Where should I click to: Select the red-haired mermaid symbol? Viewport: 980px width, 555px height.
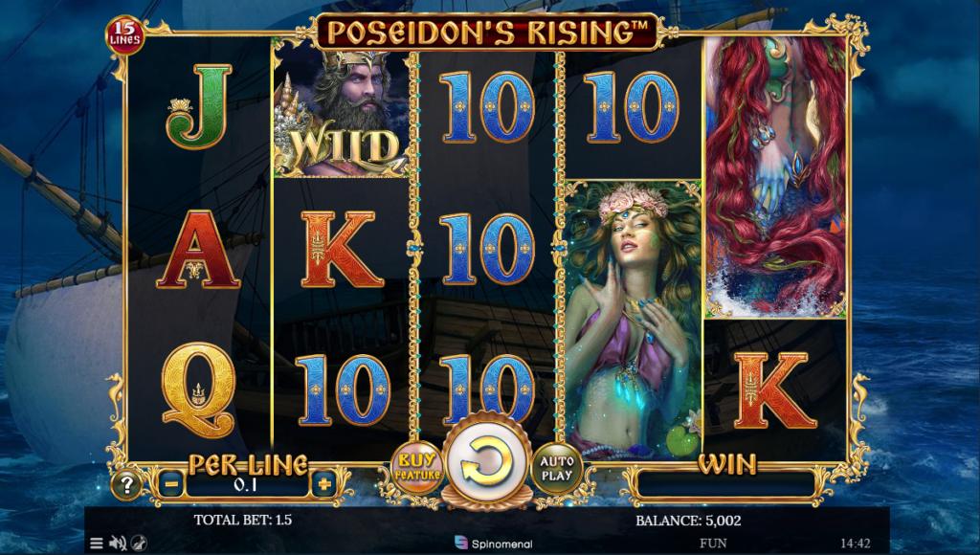pos(775,177)
